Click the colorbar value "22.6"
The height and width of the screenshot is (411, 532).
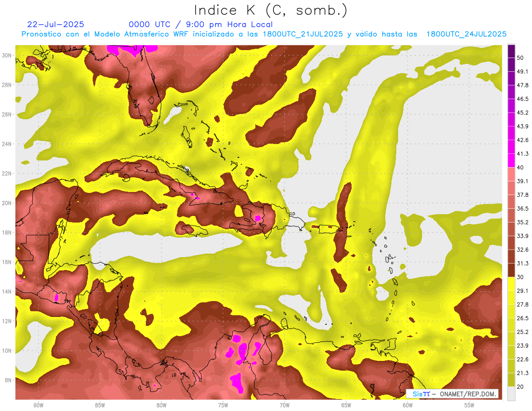point(523,359)
